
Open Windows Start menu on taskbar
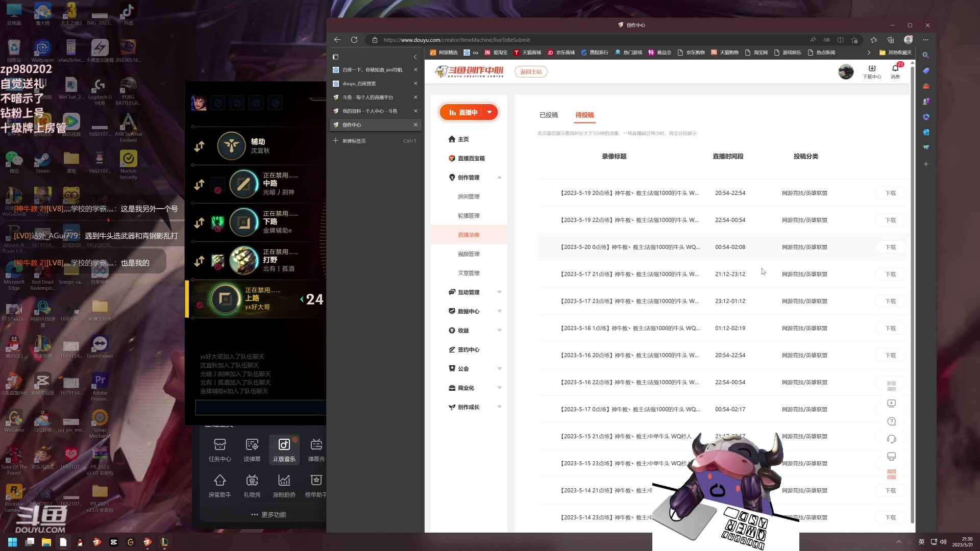click(x=12, y=542)
